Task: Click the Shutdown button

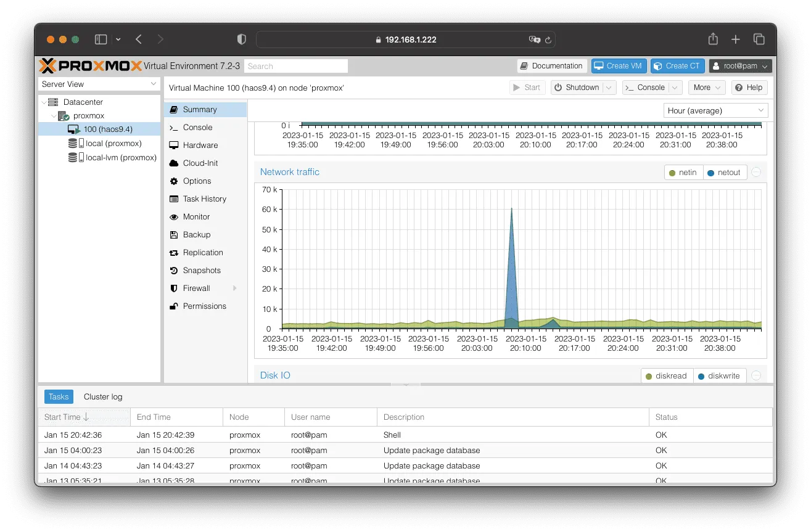Action: pyautogui.click(x=577, y=88)
